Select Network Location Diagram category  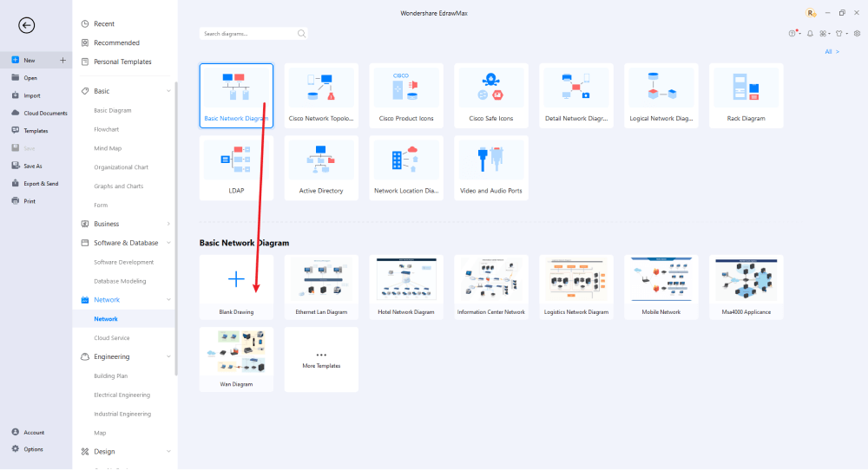406,168
